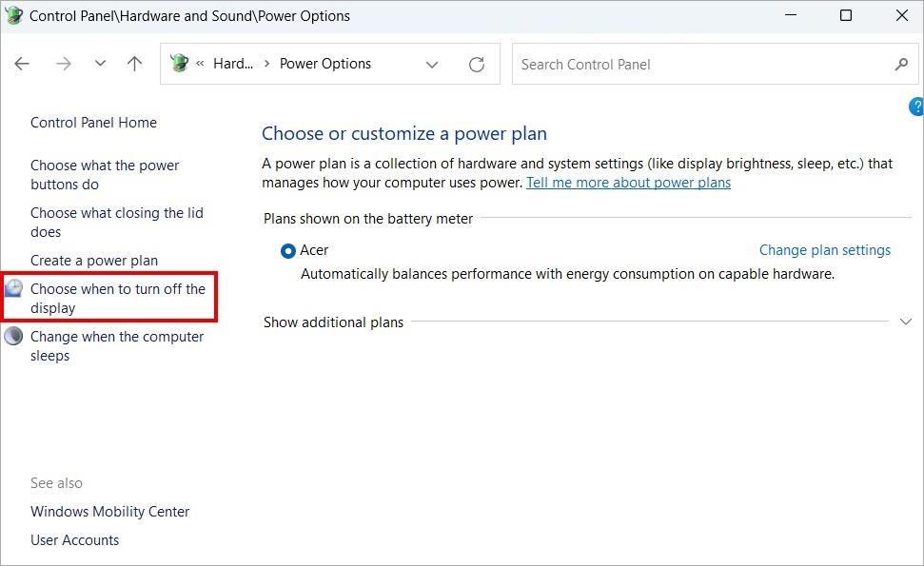Click the 'Show additional plans' label
The height and width of the screenshot is (566, 924).
pyautogui.click(x=334, y=322)
